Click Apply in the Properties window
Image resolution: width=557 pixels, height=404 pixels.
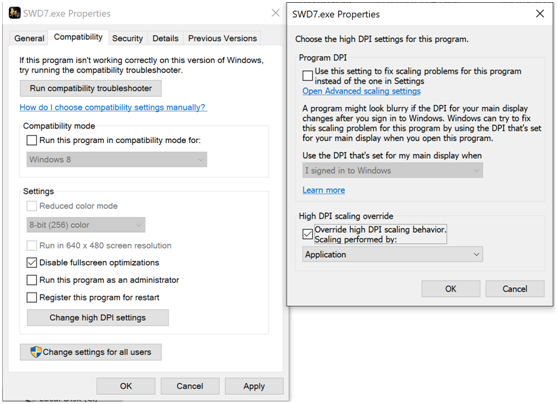(x=254, y=386)
